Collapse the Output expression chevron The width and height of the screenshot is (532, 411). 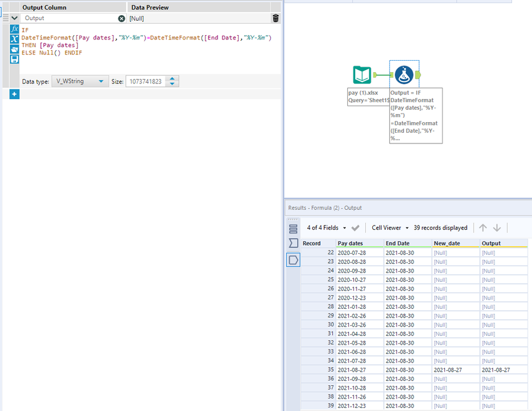(x=14, y=18)
